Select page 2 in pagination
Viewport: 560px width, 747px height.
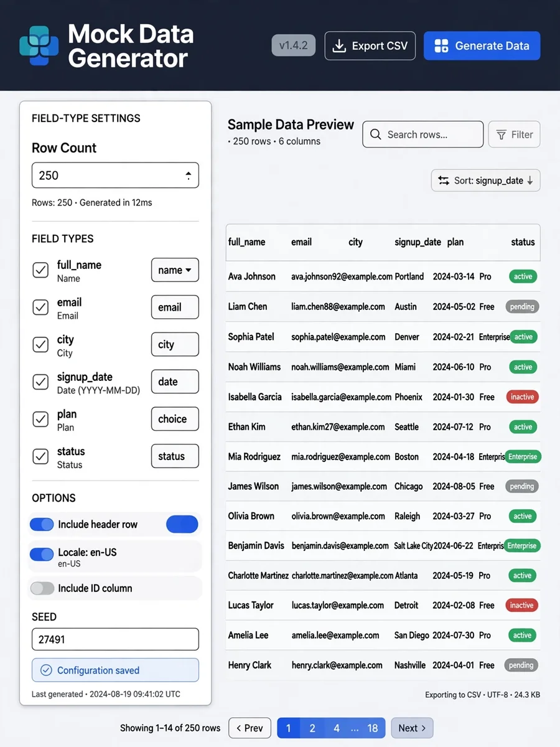tap(312, 728)
